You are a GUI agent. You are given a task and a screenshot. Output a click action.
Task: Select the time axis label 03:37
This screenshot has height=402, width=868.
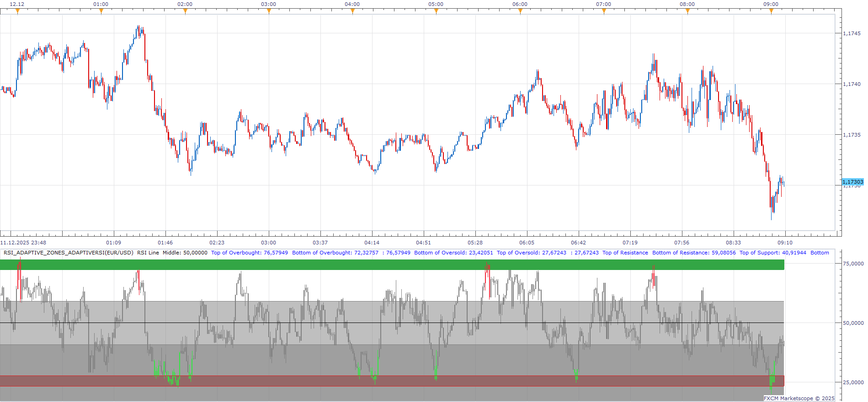point(320,243)
